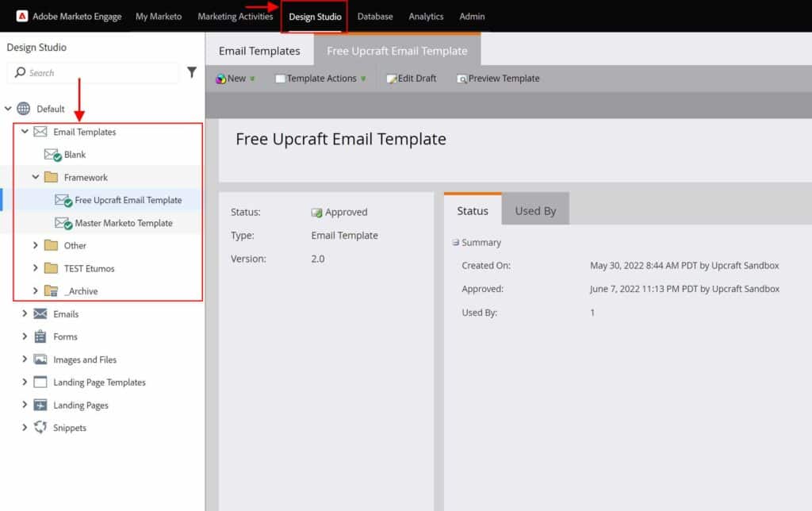Click the colorful New button icon

[x=221, y=79]
